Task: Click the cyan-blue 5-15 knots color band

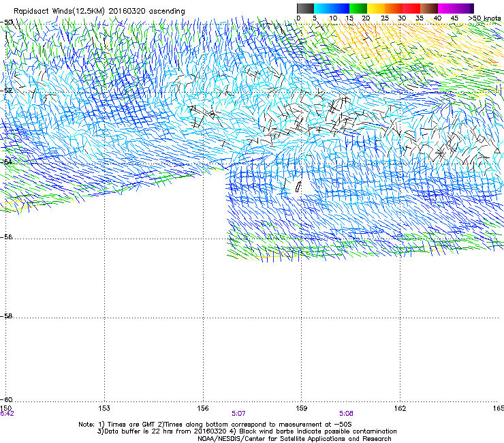Action: pyautogui.click(x=332, y=8)
